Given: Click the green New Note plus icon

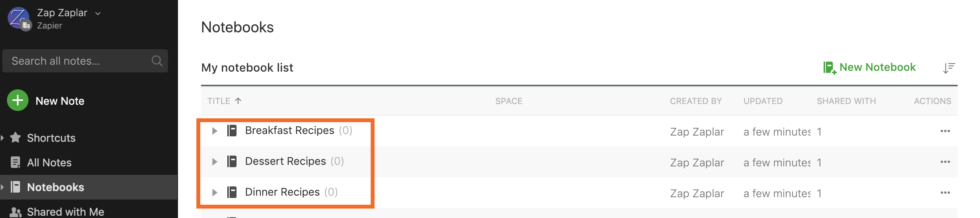Looking at the screenshot, I should [18, 101].
